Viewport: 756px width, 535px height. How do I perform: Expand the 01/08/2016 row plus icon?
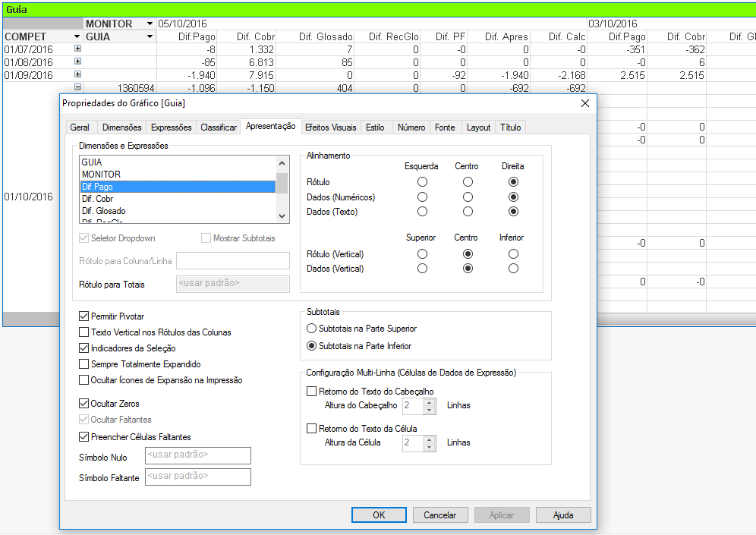point(77,61)
